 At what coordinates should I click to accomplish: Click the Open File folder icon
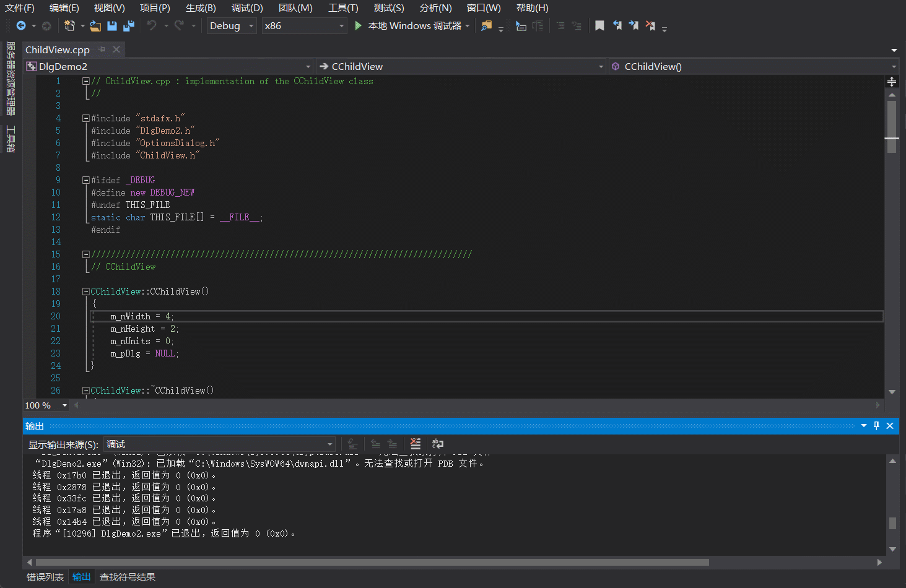pos(95,26)
